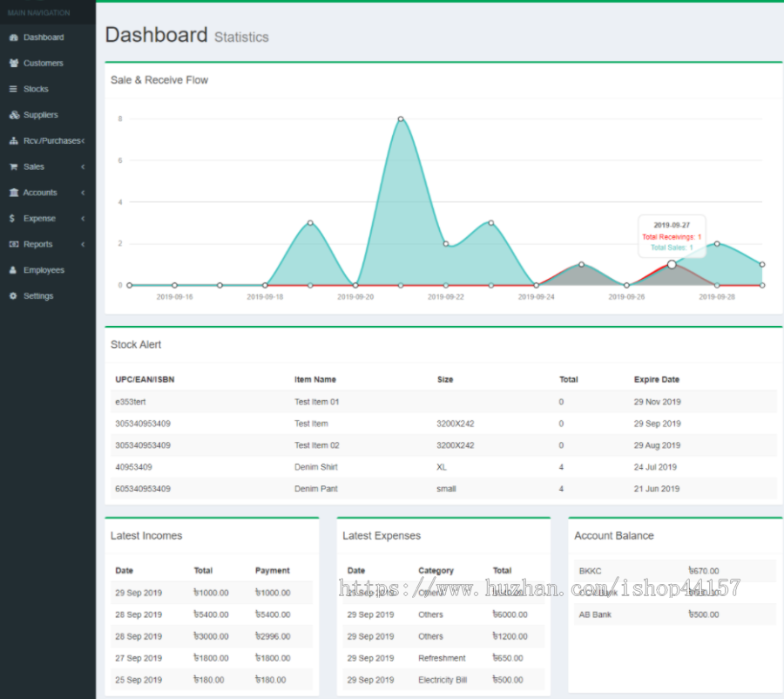Click the Test Item 01 name
The image size is (784, 699).
tap(316, 402)
